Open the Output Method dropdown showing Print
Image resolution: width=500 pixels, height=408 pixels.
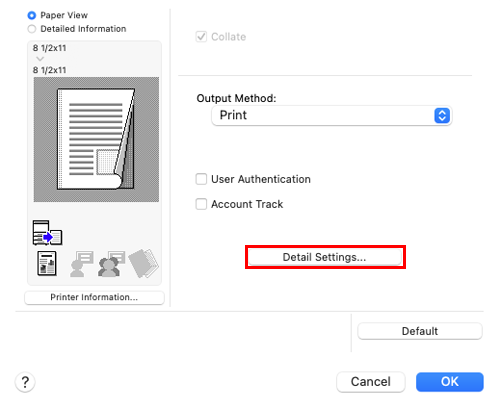[332, 116]
